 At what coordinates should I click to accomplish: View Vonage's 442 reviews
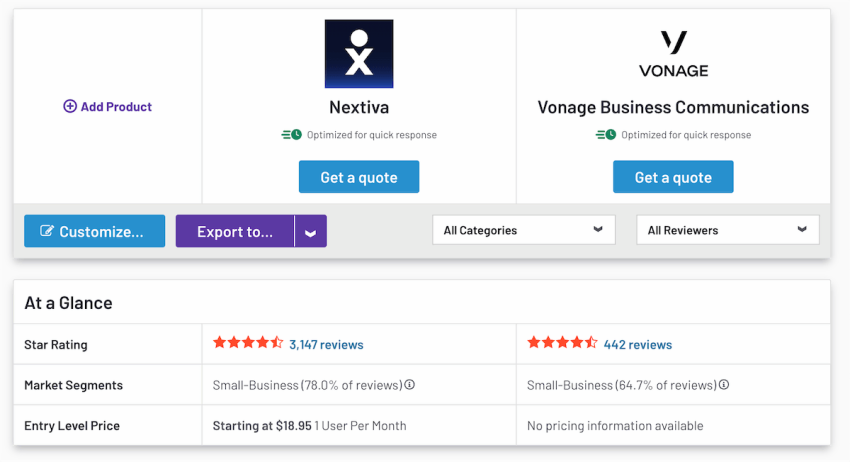coord(638,344)
